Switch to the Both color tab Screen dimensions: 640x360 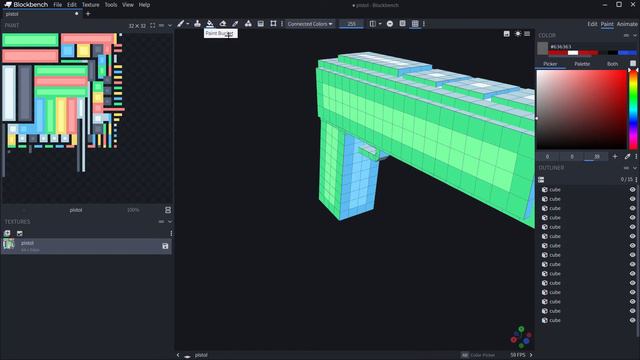click(612, 64)
